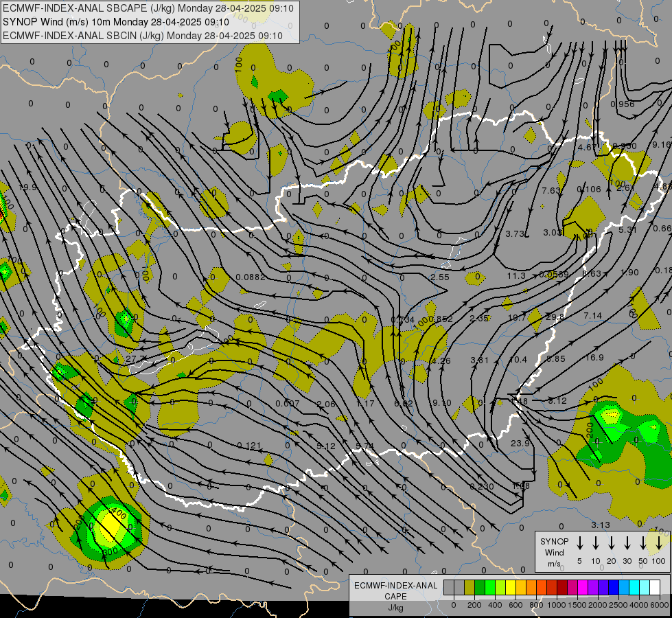
Task: Click the map value 19.9
Action: click(x=28, y=187)
